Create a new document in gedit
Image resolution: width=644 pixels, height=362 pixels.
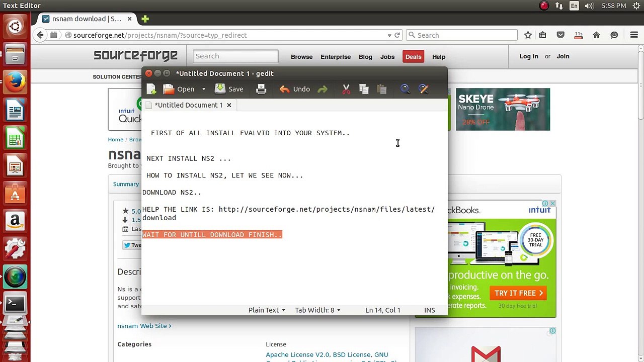pos(151,89)
